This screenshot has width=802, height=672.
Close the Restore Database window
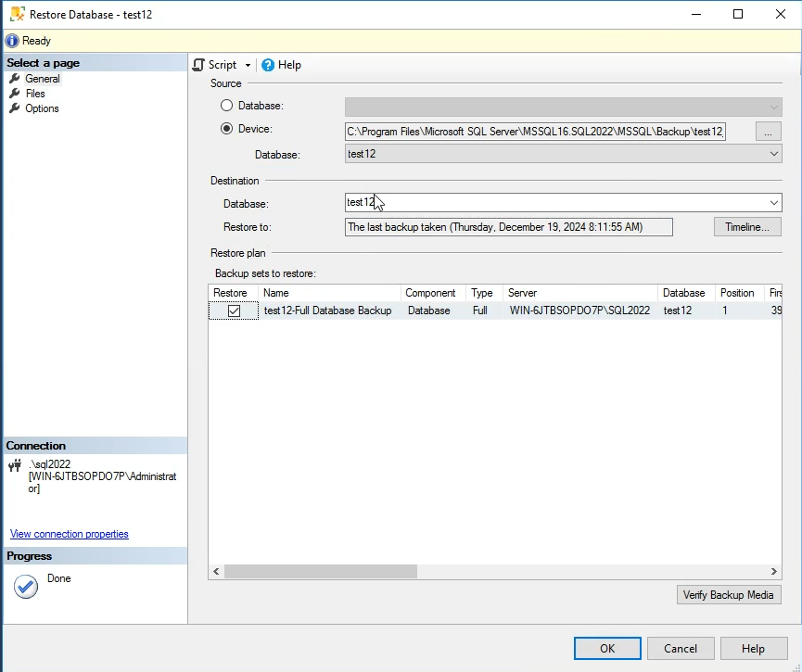point(781,14)
